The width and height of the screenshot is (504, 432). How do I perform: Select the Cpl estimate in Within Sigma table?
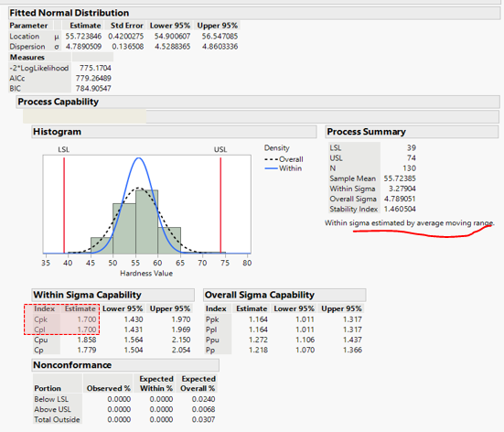(x=87, y=329)
